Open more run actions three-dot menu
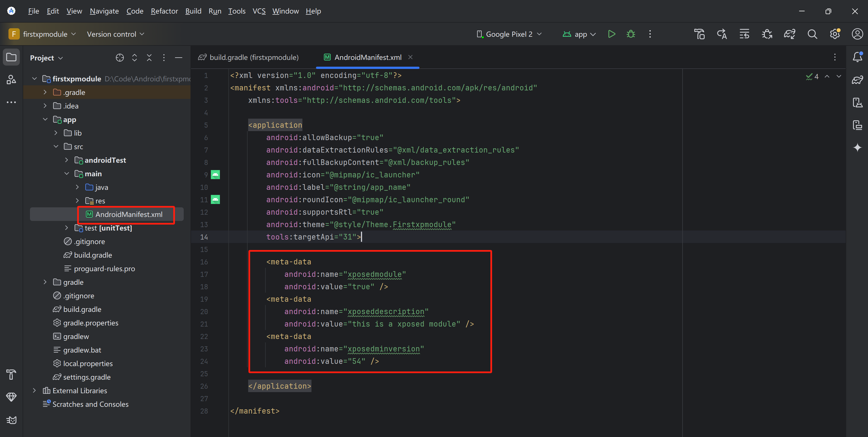Viewport: 868px width, 437px height. [x=650, y=34]
